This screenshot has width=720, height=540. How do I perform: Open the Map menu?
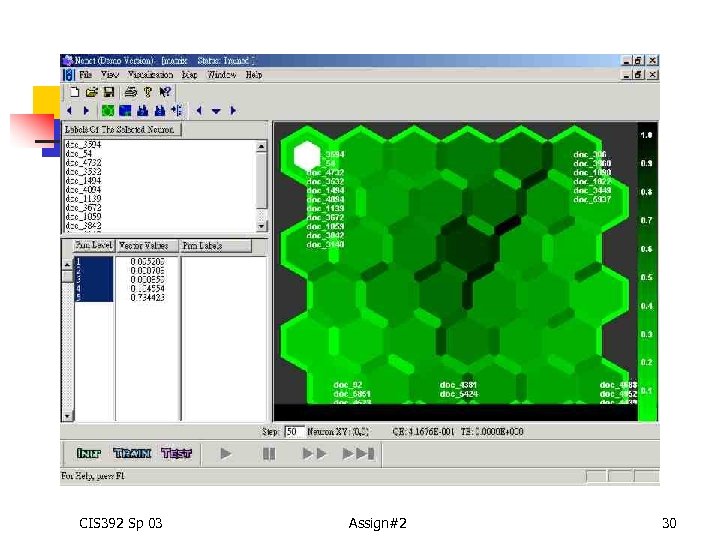pos(189,74)
